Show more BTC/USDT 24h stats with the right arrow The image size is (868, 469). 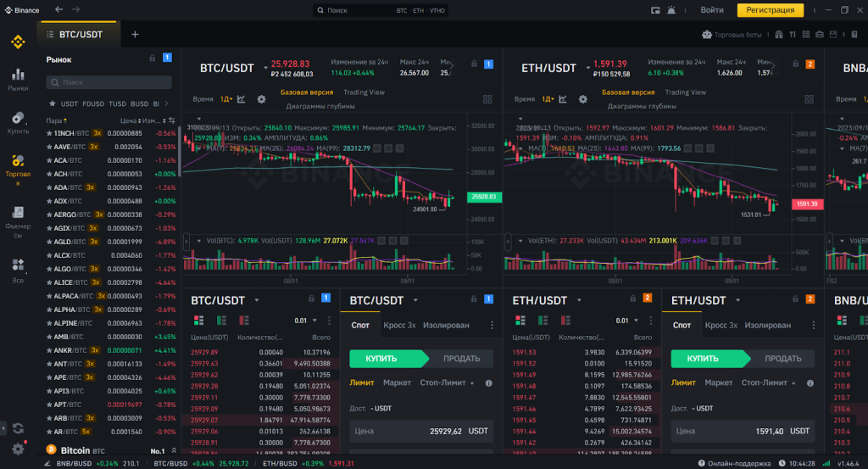point(451,66)
